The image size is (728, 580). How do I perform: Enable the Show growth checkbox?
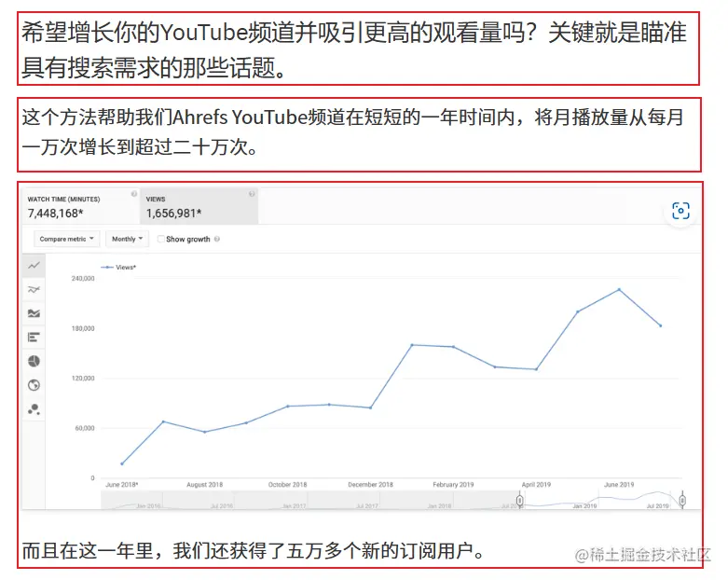pyautogui.click(x=160, y=239)
